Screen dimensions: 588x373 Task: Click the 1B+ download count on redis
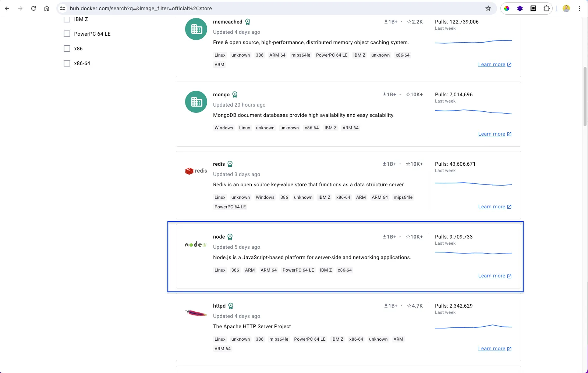[x=389, y=164]
